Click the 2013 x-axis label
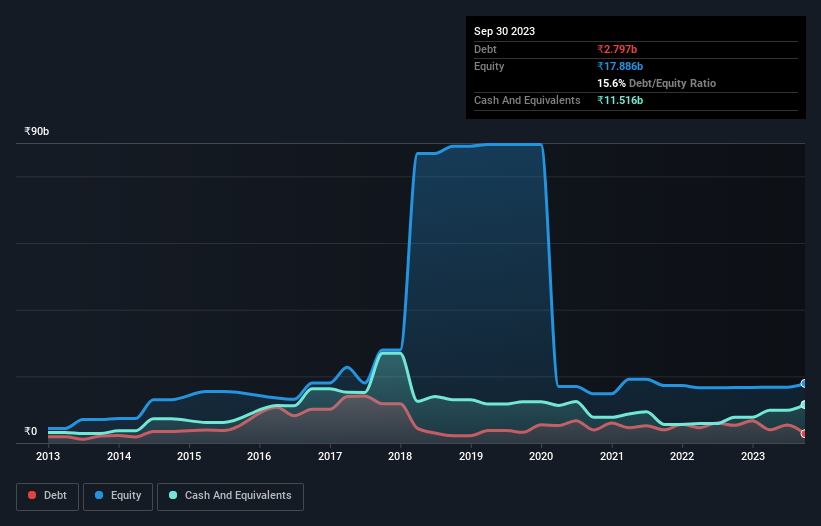The height and width of the screenshot is (526, 821). pos(48,456)
